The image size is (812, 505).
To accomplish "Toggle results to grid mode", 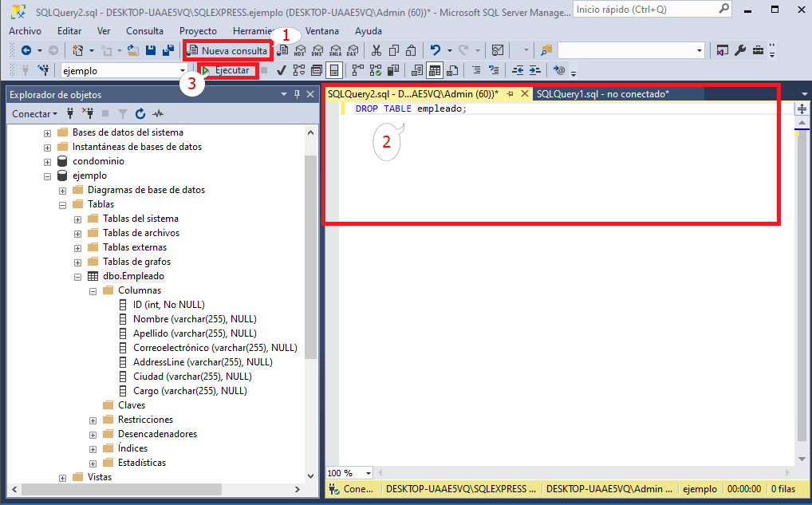I will point(433,70).
